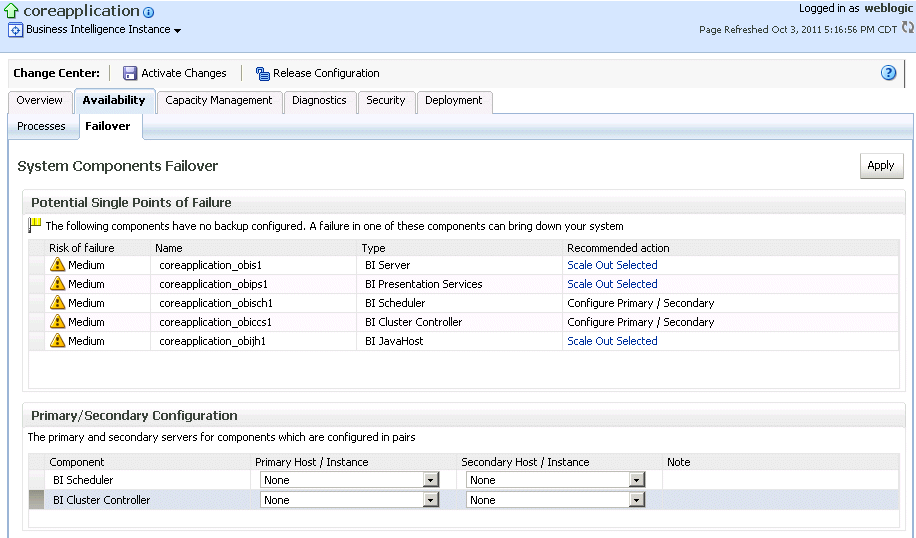Image resolution: width=916 pixels, height=538 pixels.
Task: Click the green up-arrow status icon
Action: point(12,11)
